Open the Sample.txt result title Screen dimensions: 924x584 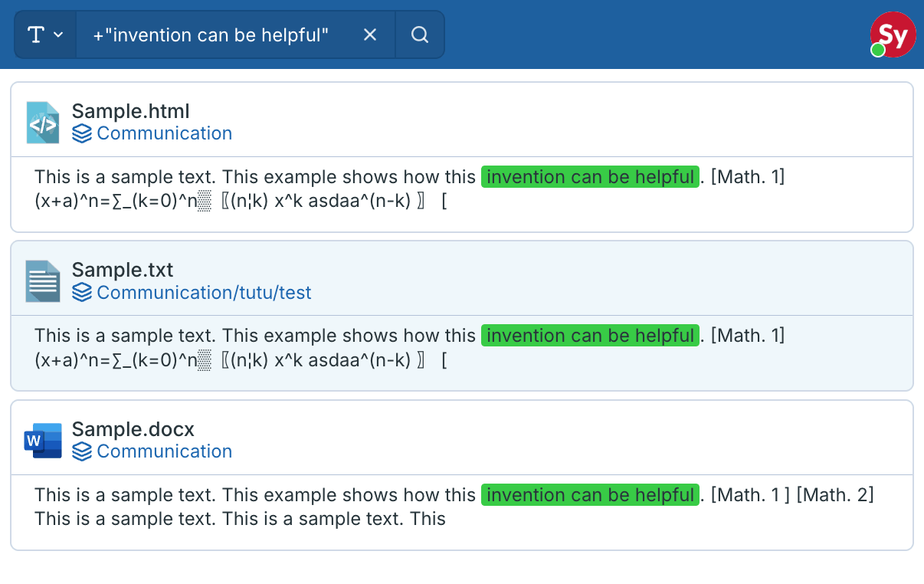click(123, 270)
